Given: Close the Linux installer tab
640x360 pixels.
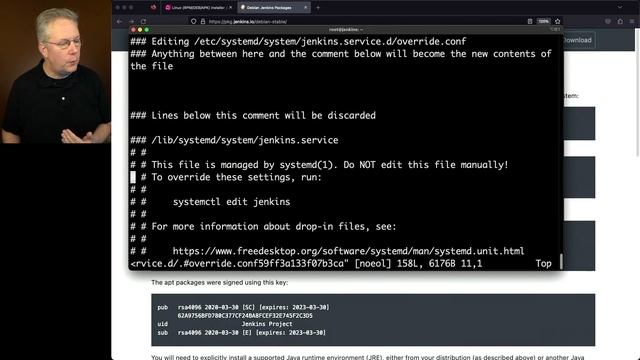Looking at the screenshot, I should tap(230, 7).
